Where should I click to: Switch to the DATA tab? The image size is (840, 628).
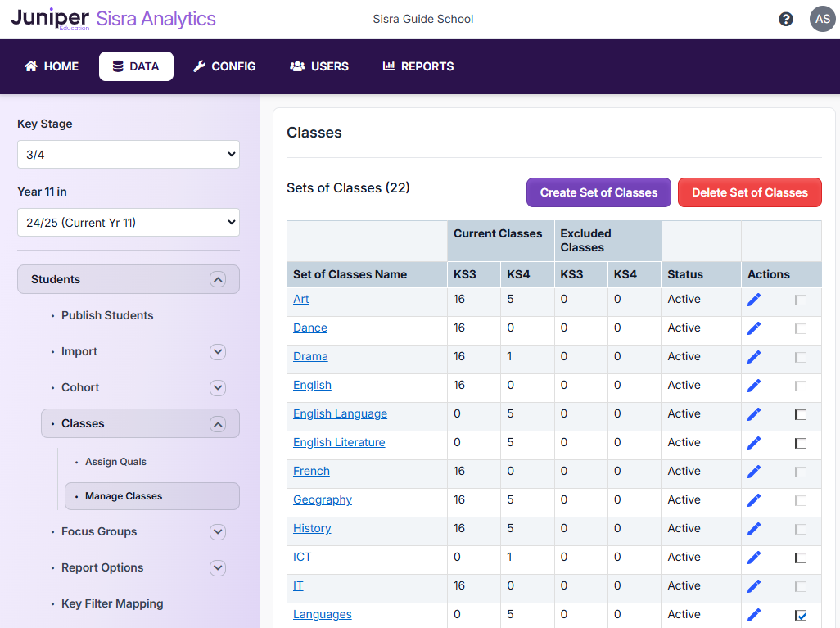136,66
